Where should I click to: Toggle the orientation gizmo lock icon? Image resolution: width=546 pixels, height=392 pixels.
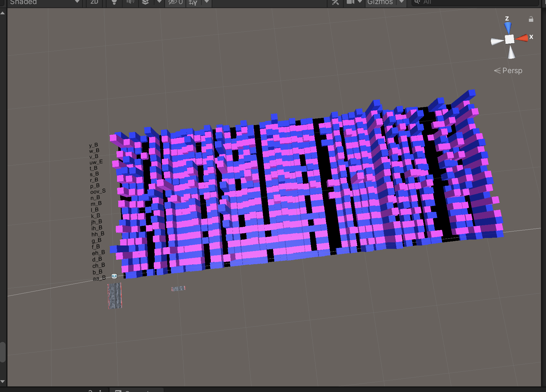pyautogui.click(x=531, y=19)
